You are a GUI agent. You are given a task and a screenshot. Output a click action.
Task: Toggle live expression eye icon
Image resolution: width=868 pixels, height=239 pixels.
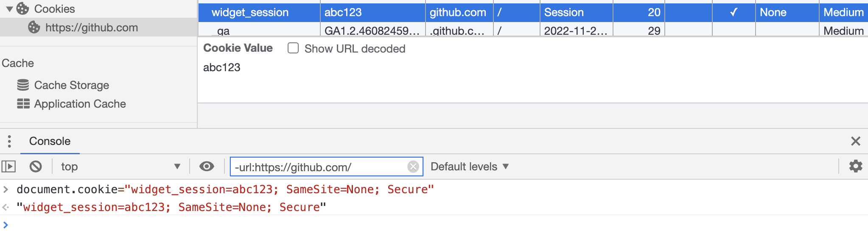point(207,167)
